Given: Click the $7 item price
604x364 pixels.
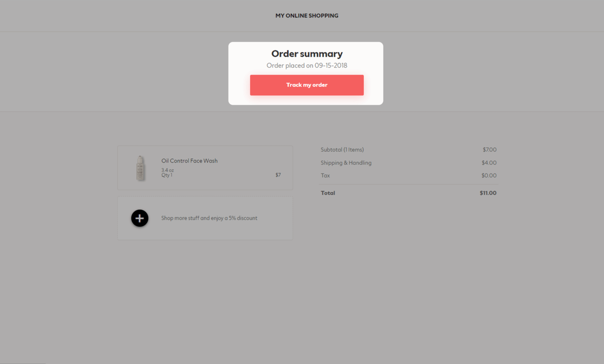Looking at the screenshot, I should (x=278, y=175).
